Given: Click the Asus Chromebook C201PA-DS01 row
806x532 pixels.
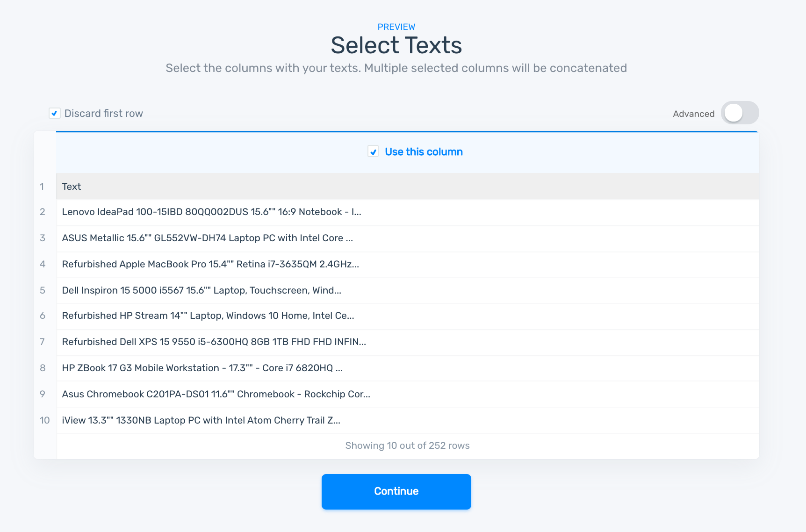Looking at the screenshot, I should (216, 394).
